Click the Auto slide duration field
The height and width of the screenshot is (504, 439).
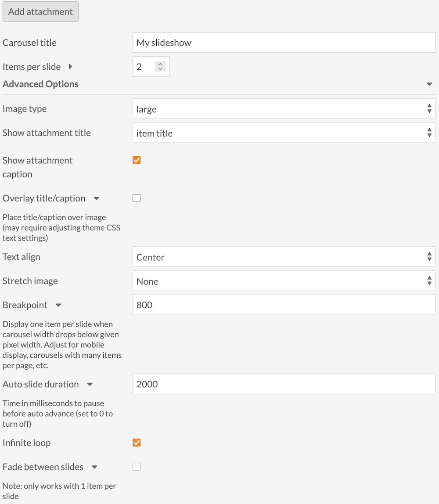point(284,384)
